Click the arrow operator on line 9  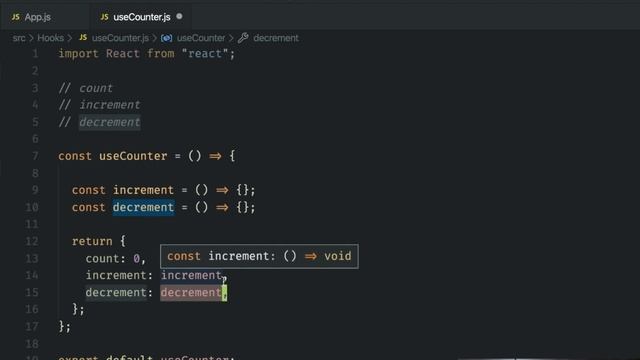pyautogui.click(x=222, y=190)
